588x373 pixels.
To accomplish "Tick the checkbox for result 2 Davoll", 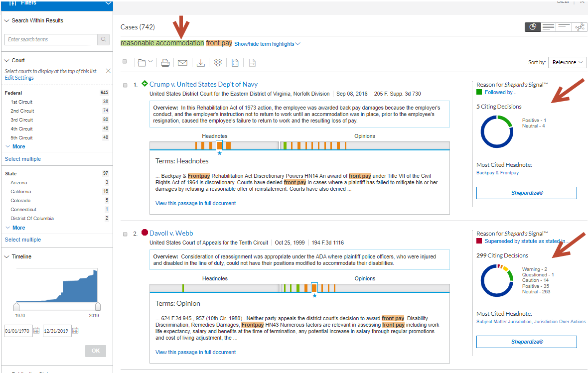I will [125, 234].
